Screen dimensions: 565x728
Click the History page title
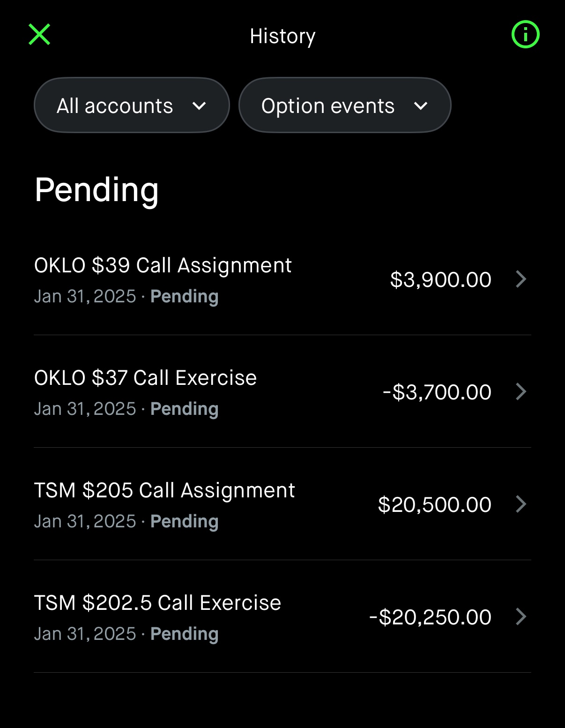click(282, 36)
